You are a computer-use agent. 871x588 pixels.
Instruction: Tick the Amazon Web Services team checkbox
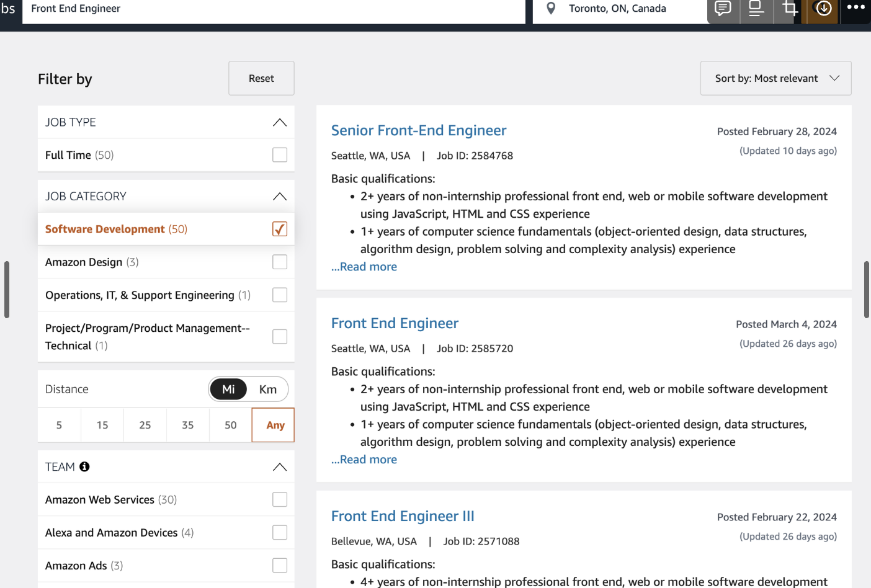click(x=280, y=500)
